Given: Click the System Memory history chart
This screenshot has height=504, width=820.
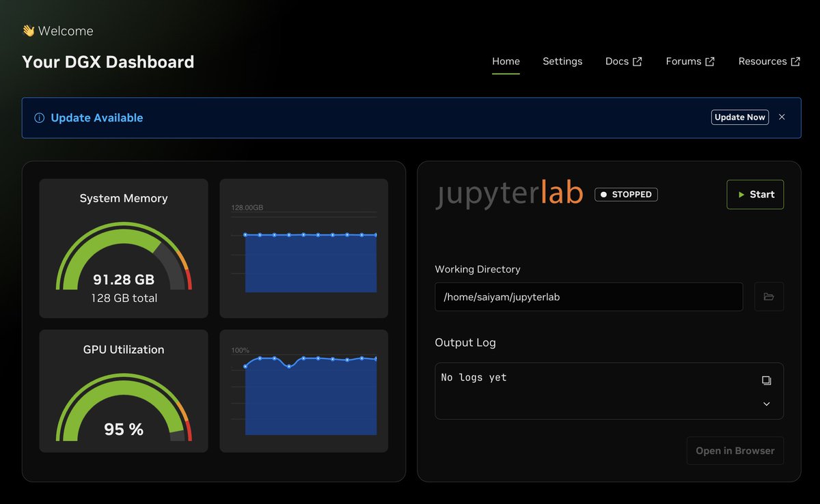Looking at the screenshot, I should point(304,249).
